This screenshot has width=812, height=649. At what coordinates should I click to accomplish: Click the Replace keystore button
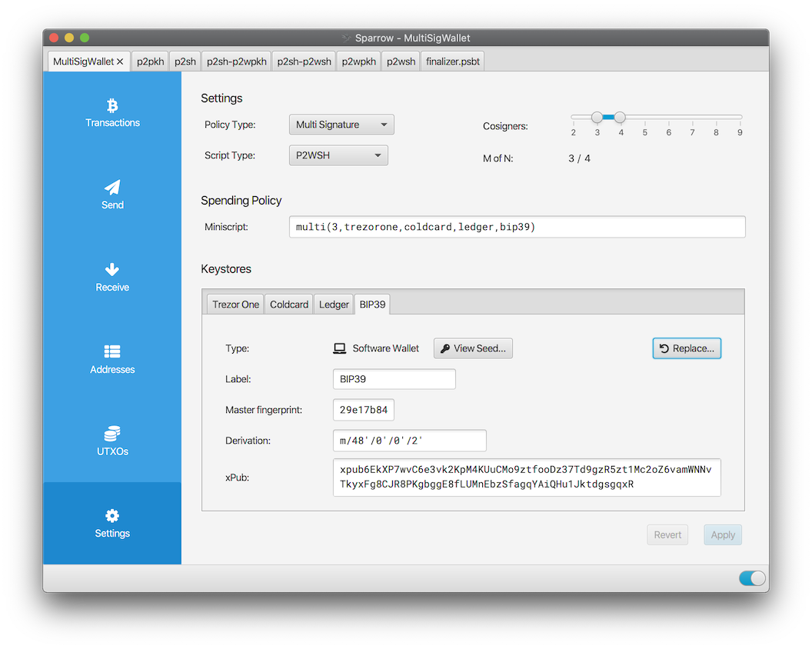(x=687, y=348)
